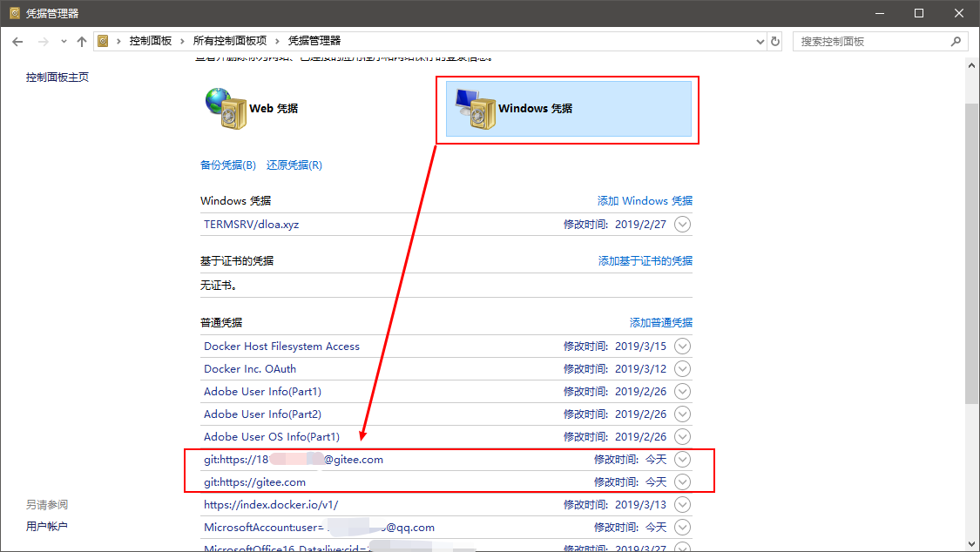
Task: Expand MicrosoftAccount:user chevron
Action: (x=682, y=527)
